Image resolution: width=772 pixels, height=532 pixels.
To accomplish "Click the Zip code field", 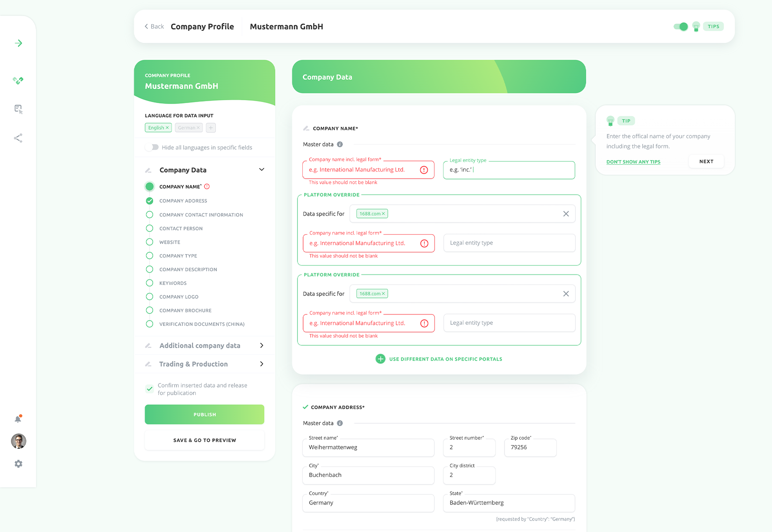I will pyautogui.click(x=531, y=447).
